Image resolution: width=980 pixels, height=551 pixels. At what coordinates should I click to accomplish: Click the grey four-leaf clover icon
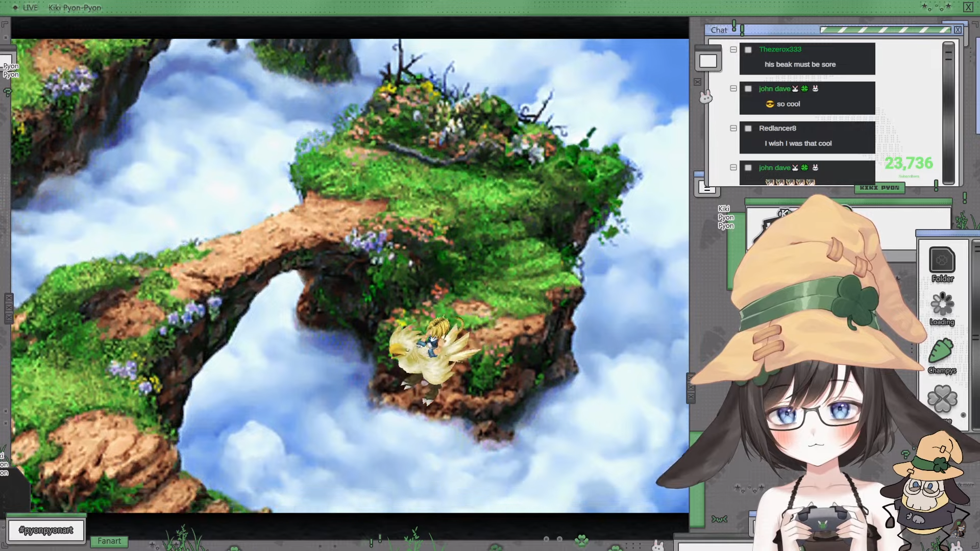coord(942,398)
